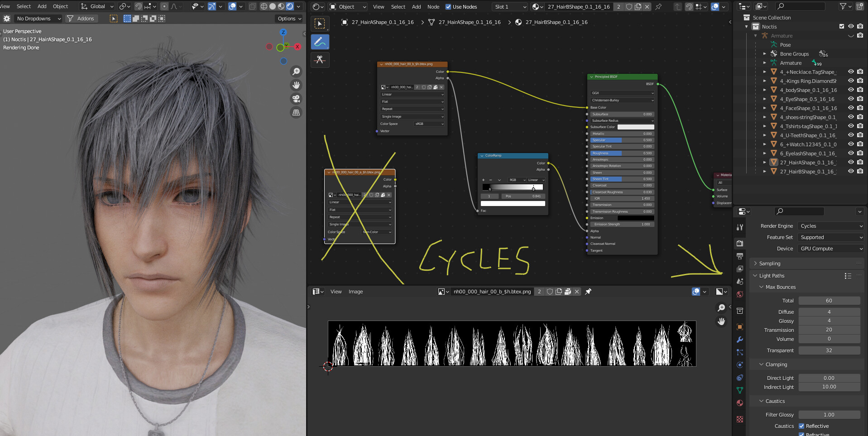The height and width of the screenshot is (436, 868).
Task: Expand Bone Groups in outliner
Action: coord(765,54)
